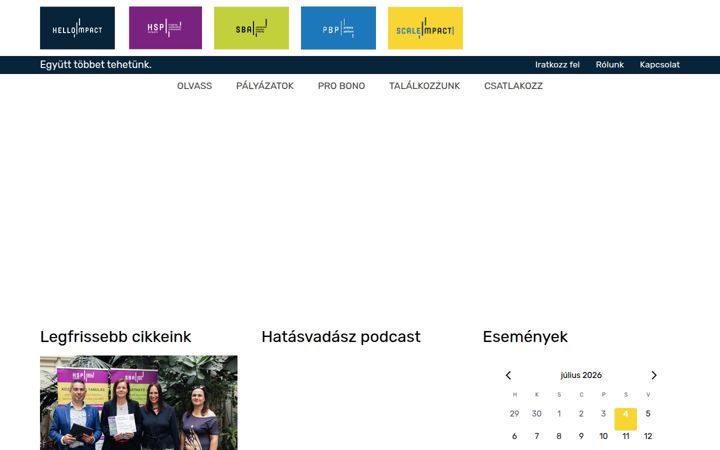
Task: Go to next month in calendar
Action: pos(654,375)
